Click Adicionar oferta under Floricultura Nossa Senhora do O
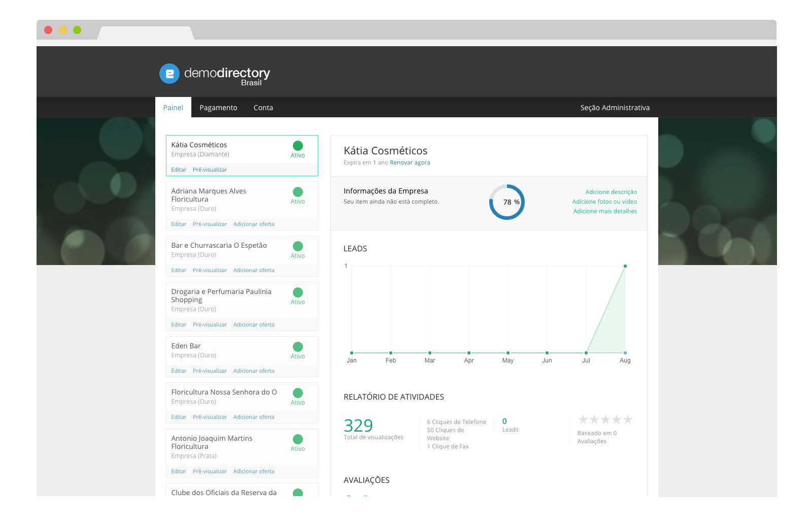The image size is (812, 522). [x=254, y=417]
